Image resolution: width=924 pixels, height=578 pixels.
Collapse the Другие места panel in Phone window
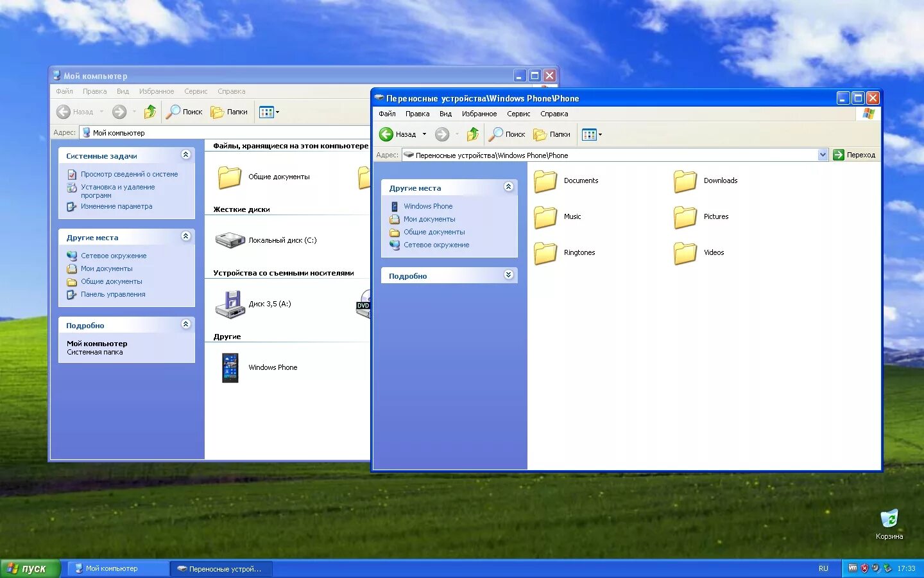(x=508, y=187)
